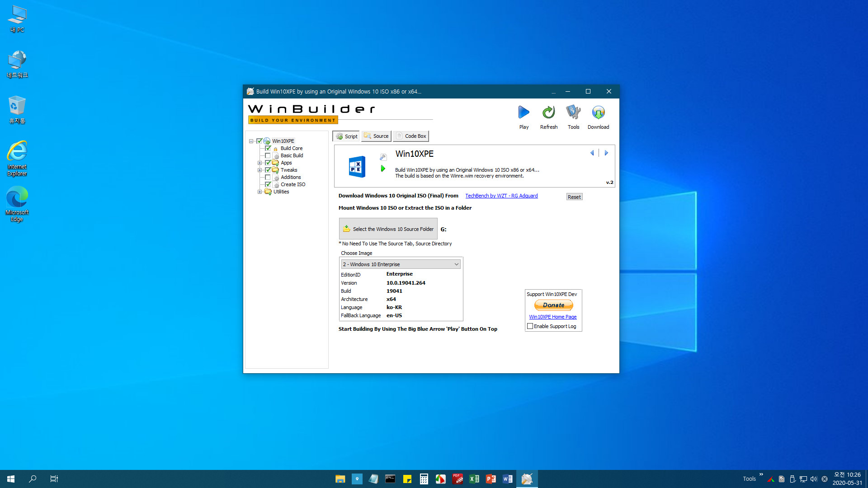Select Additions item in the tree

[x=291, y=177]
